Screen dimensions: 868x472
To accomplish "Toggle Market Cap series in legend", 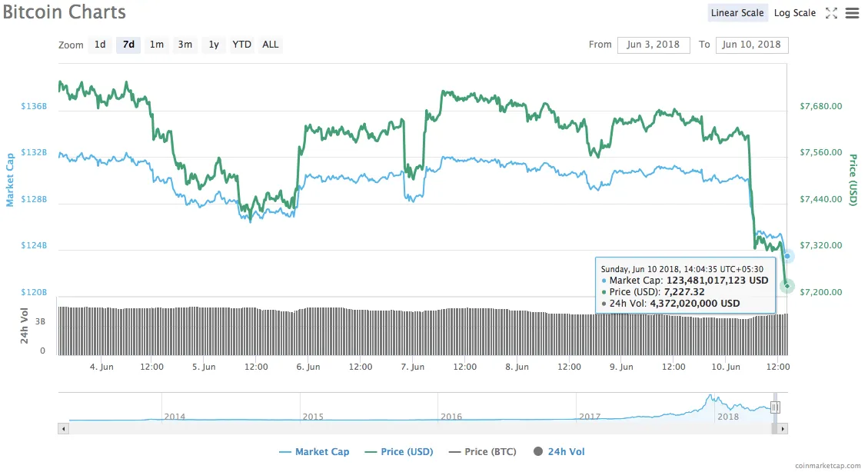I will pos(314,451).
